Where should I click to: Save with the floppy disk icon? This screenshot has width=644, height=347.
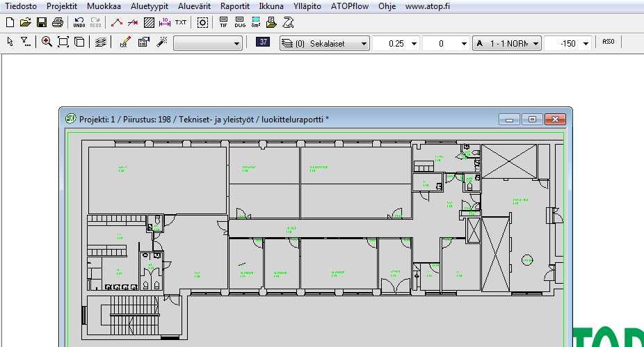coord(42,22)
